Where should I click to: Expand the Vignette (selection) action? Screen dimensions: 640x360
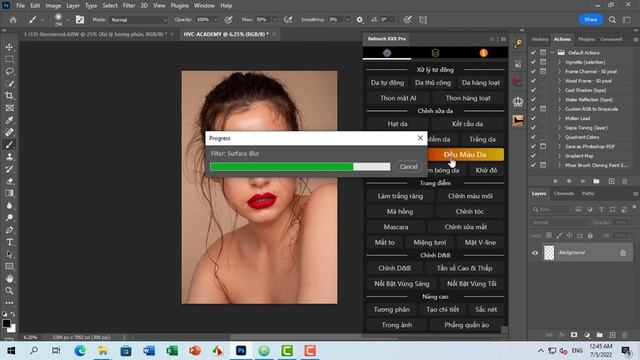(x=560, y=62)
